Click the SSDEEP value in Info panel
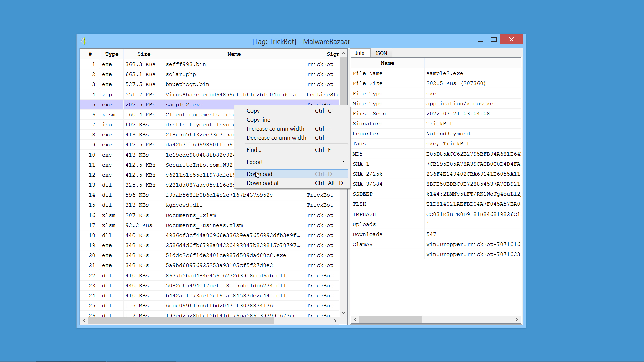Image resolution: width=644 pixels, height=362 pixels. [x=473, y=194]
